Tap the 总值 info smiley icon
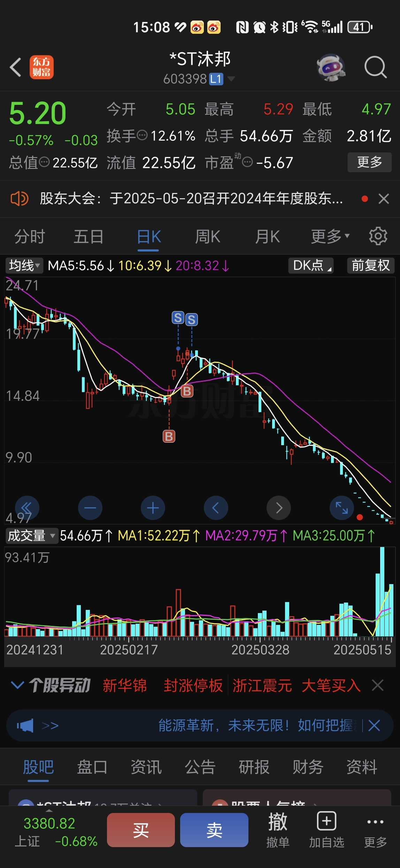The width and height of the screenshot is (400, 868). point(44,162)
